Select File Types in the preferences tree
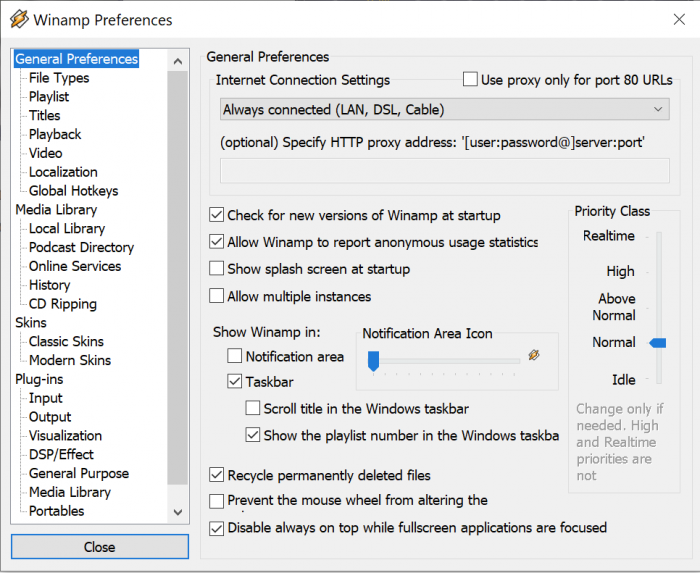 pos(59,78)
